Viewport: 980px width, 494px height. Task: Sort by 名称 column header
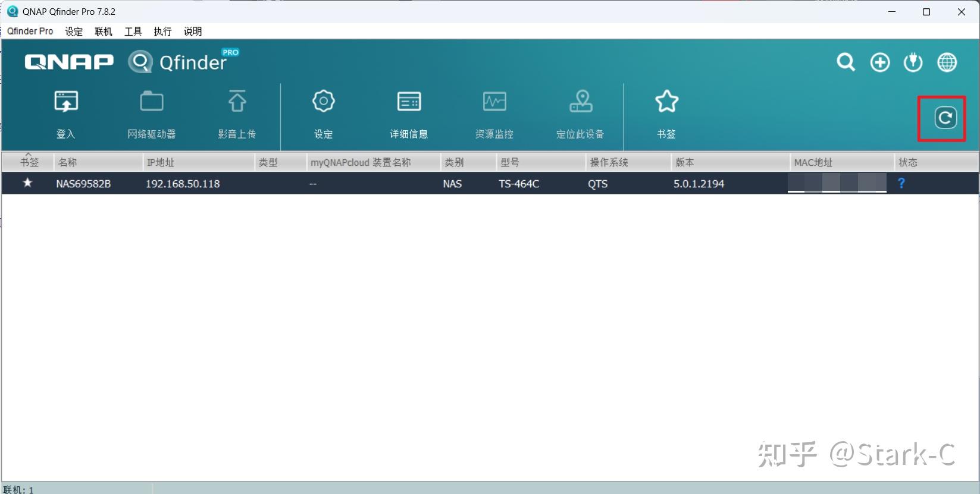coord(98,162)
